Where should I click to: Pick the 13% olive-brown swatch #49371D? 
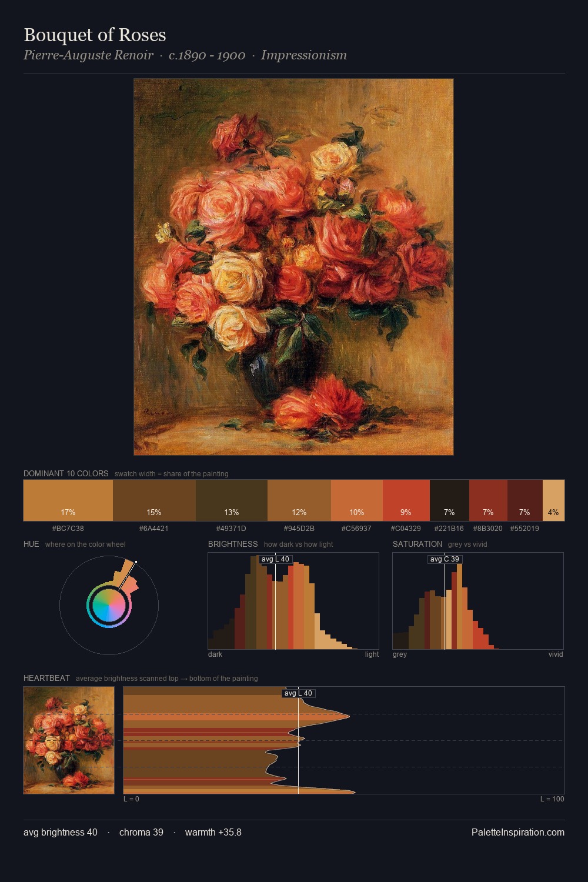[231, 500]
